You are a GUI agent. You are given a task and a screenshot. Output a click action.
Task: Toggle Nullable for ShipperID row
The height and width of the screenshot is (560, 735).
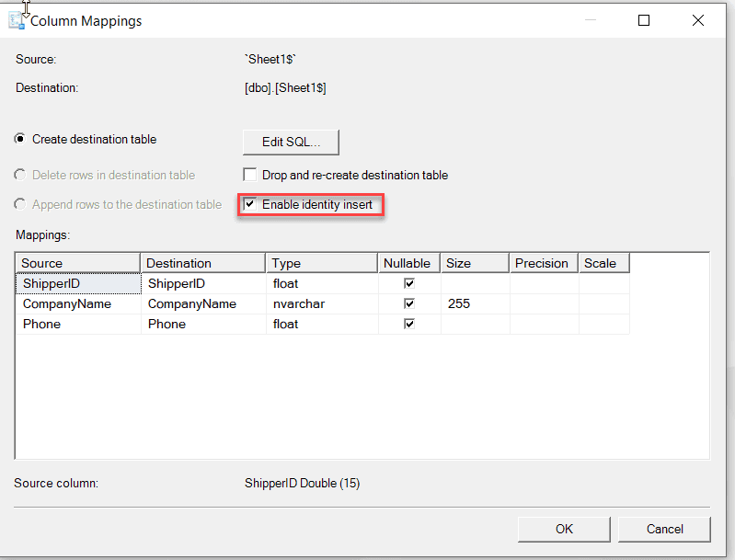tap(409, 284)
